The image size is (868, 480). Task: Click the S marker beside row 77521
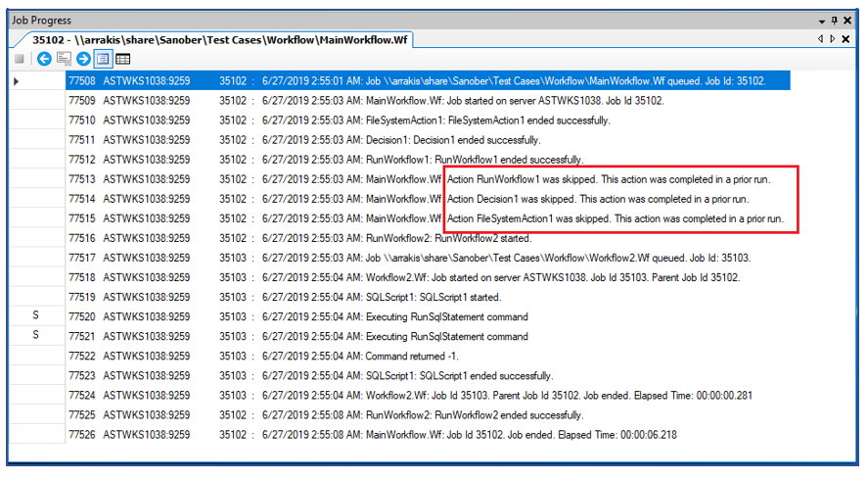(x=36, y=336)
